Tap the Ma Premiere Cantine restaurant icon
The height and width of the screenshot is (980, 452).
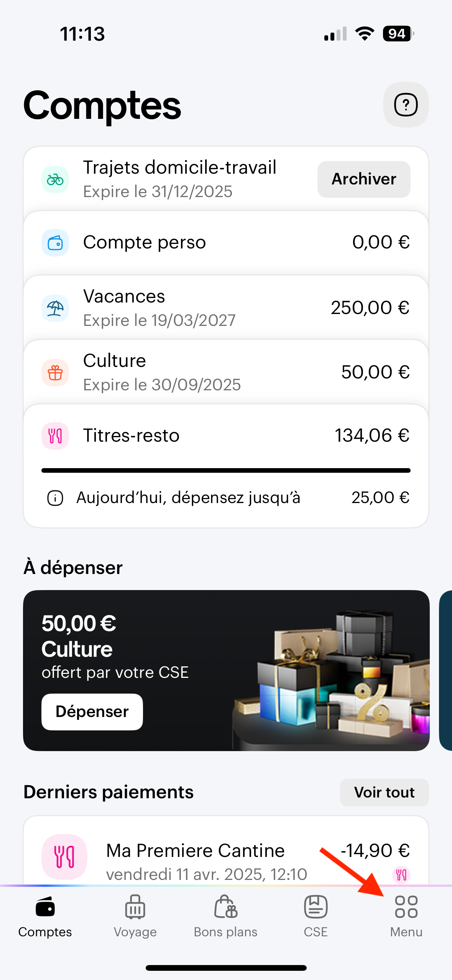click(x=64, y=857)
